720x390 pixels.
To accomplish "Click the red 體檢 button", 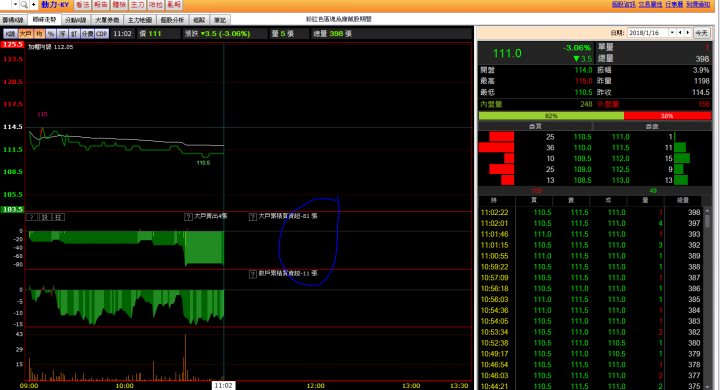I will (119, 5).
